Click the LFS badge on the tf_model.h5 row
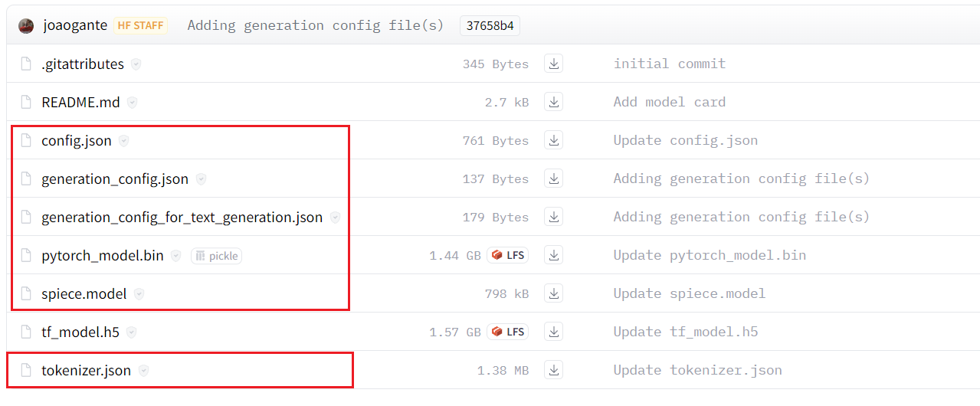 coord(508,332)
